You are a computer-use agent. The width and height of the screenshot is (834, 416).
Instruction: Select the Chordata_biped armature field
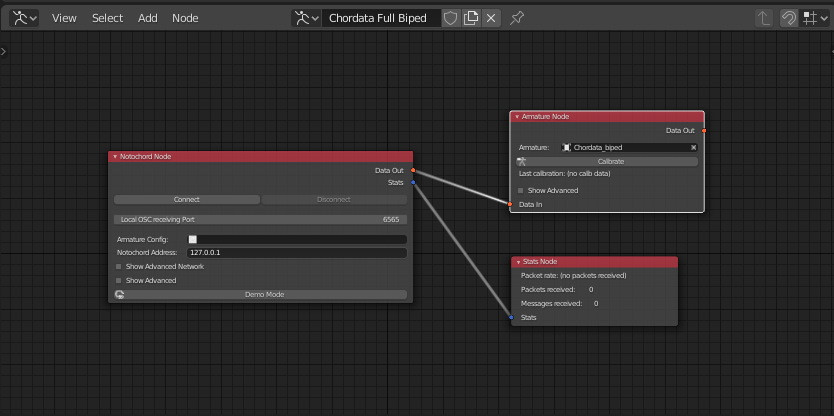[x=629, y=147]
